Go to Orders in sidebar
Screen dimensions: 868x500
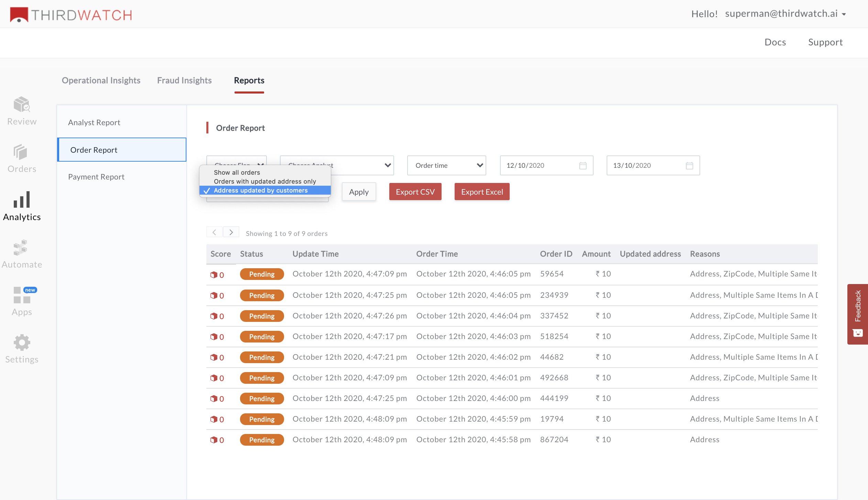click(22, 159)
